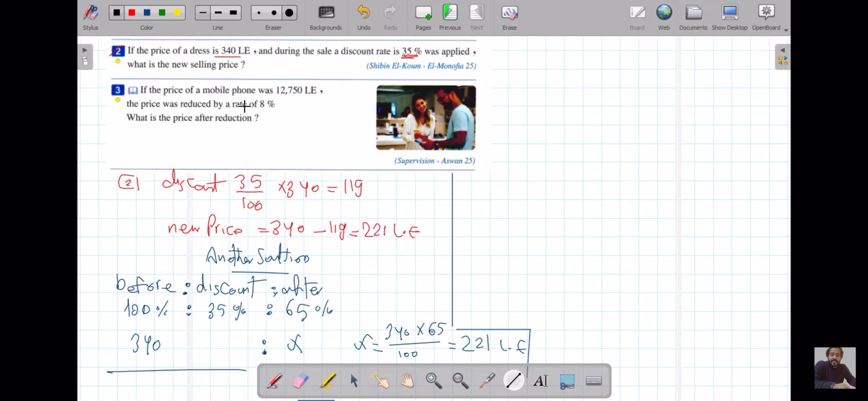The width and height of the screenshot is (868, 401).
Task: Open the Web browser mode
Action: pos(664,17)
